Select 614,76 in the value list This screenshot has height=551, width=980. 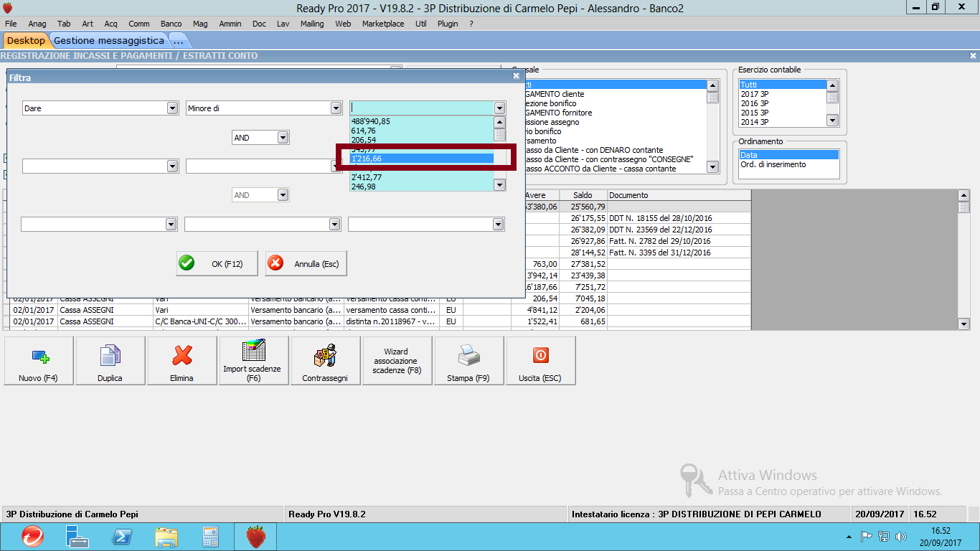(x=421, y=131)
